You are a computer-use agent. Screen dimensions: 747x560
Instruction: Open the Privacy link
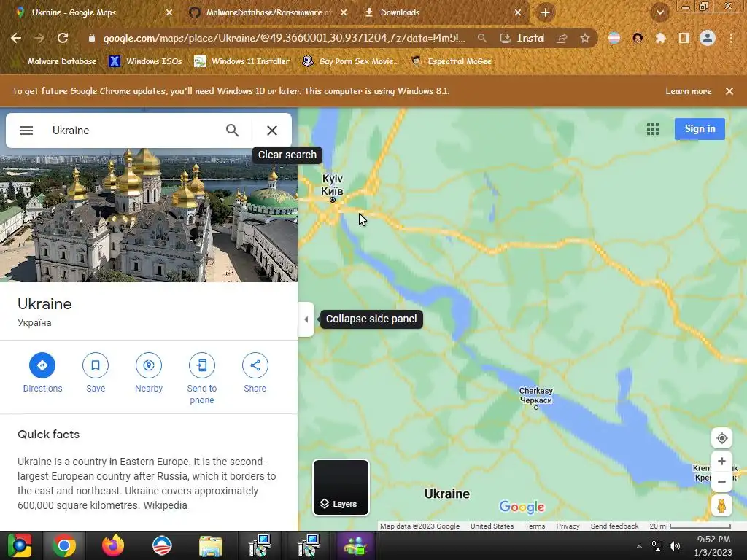(568, 526)
